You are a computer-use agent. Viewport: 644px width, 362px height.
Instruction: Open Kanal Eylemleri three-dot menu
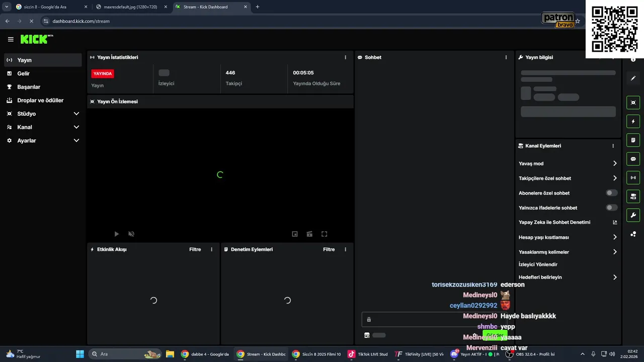tap(613, 146)
